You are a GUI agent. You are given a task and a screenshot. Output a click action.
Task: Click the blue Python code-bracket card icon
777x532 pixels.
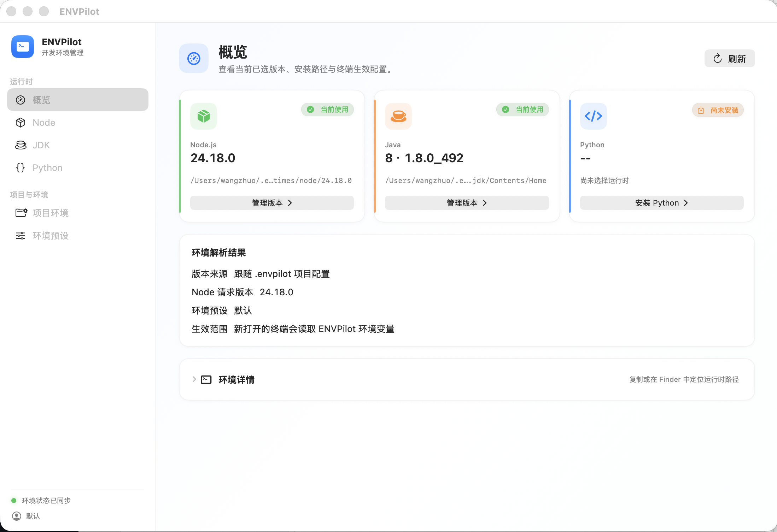(593, 116)
